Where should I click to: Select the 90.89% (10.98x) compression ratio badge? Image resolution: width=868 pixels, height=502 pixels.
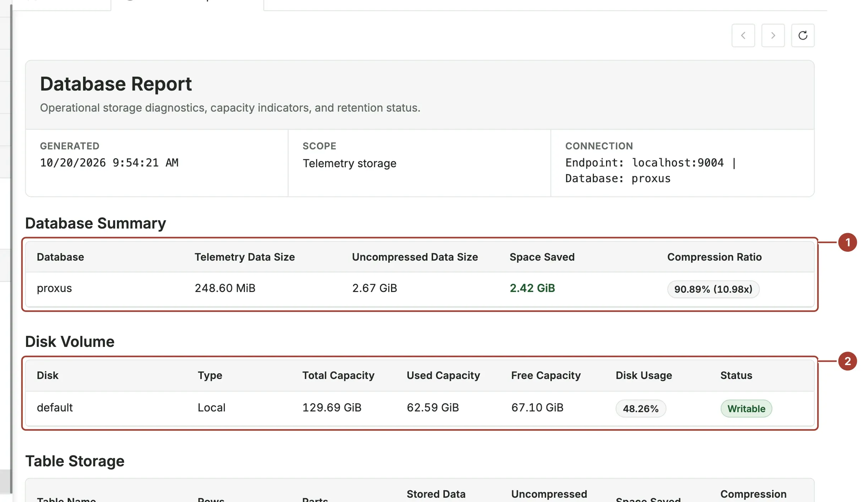coord(713,289)
